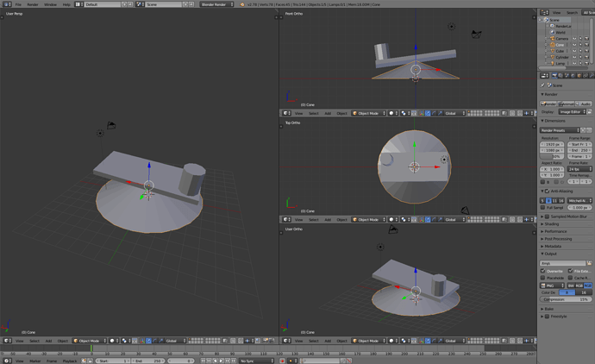Viewport: 595px width, 364px height.
Task: Select World in the outliner
Action: (x=561, y=33)
